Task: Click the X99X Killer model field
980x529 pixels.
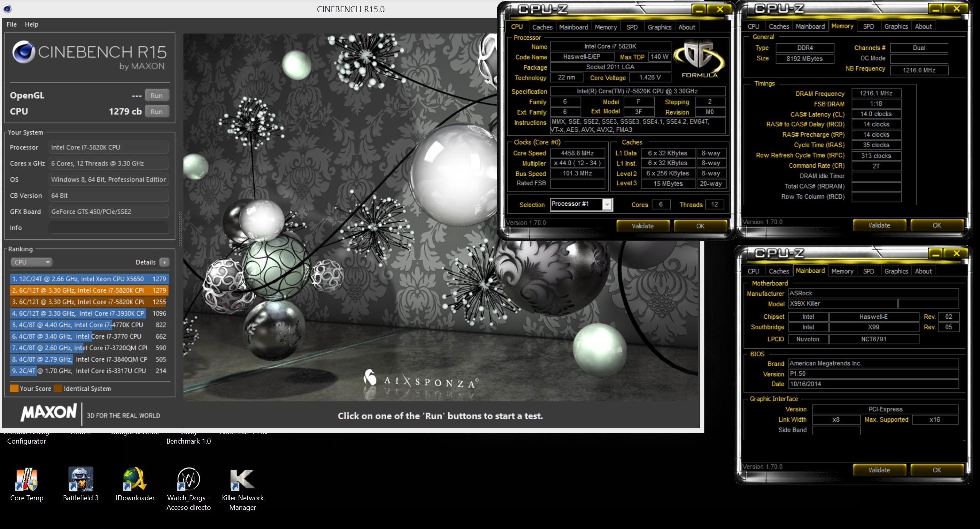Action: click(843, 304)
